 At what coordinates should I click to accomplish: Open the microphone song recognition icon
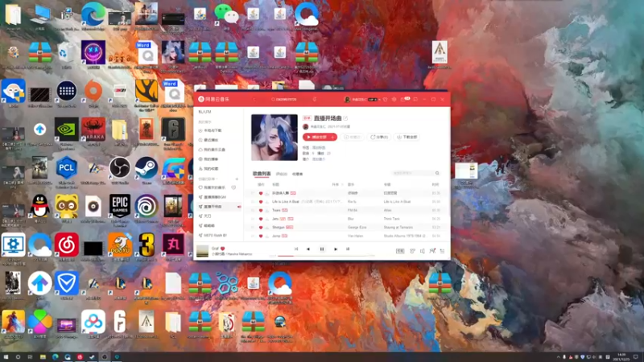coord(314,99)
